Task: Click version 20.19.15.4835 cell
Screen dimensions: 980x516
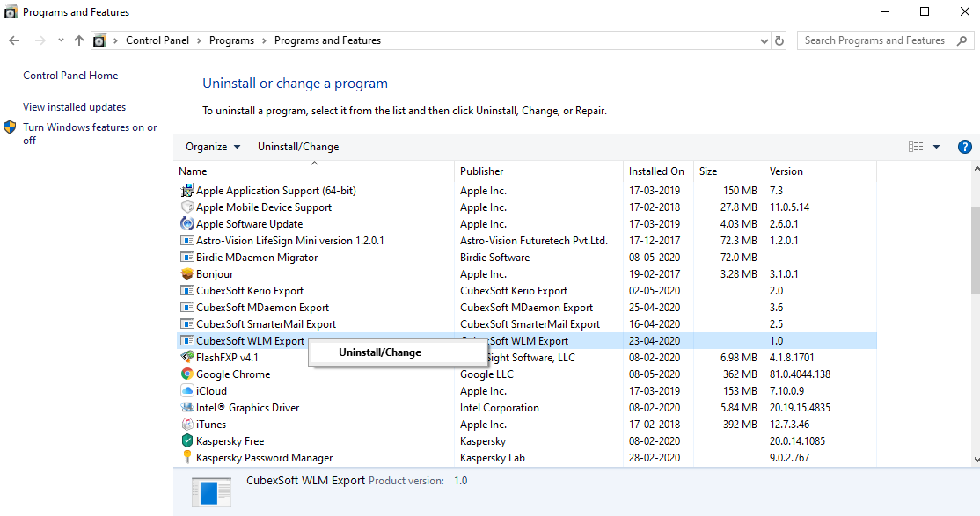Action: [800, 407]
